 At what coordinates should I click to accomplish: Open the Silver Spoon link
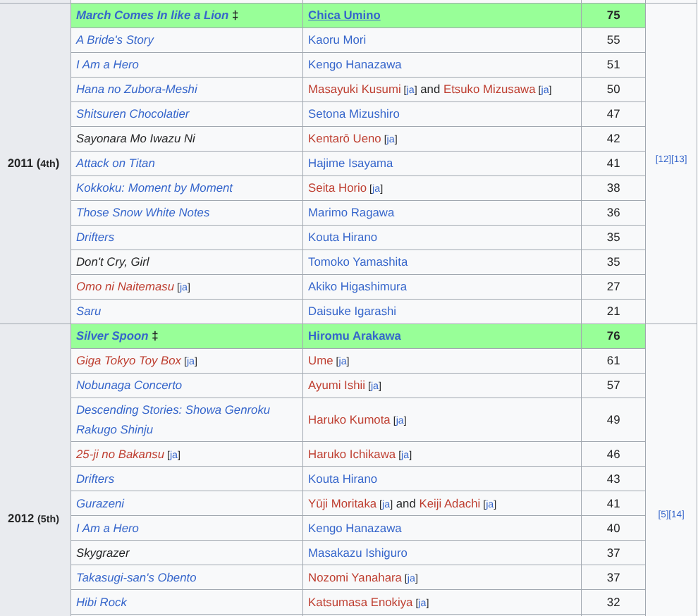(x=112, y=336)
